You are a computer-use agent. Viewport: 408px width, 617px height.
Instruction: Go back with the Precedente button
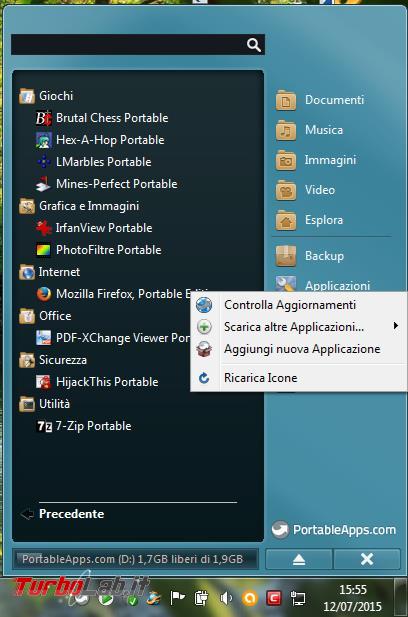(x=62, y=514)
